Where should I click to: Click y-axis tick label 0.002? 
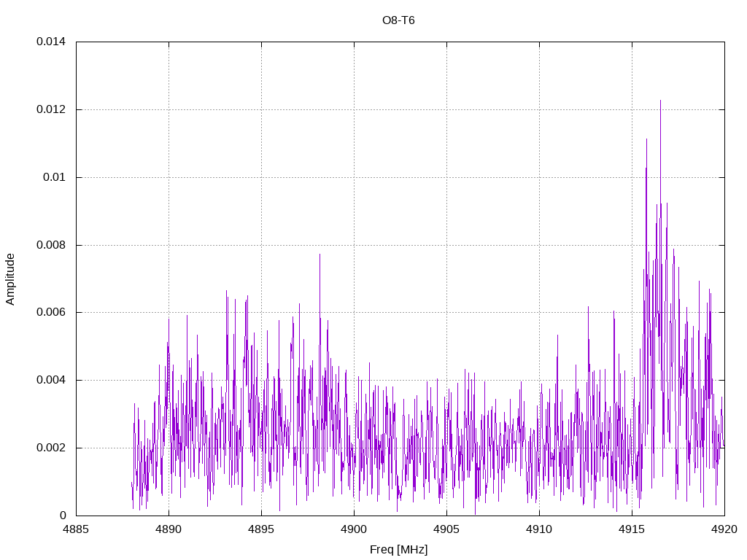click(x=51, y=448)
